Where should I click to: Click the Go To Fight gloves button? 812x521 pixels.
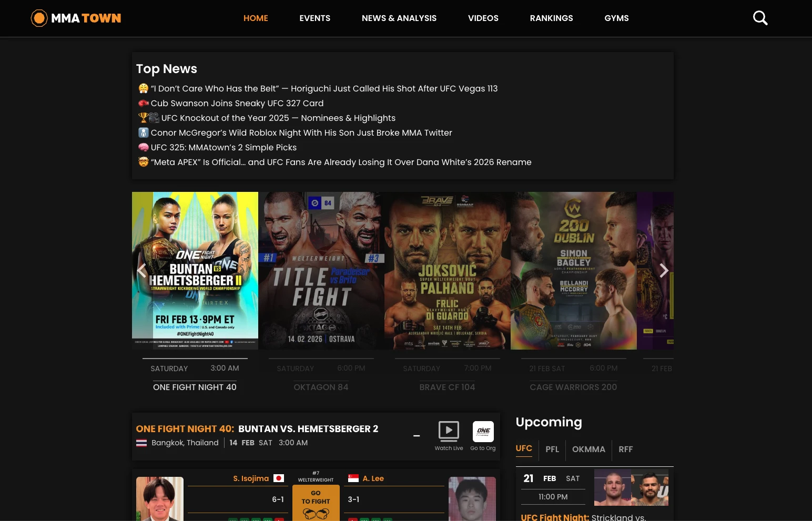pyautogui.click(x=316, y=503)
